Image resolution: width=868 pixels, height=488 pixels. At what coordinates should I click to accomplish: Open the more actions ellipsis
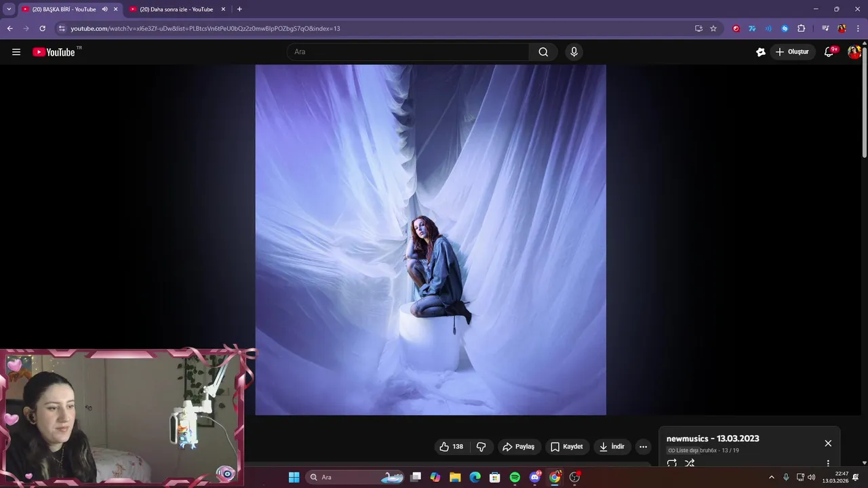[x=643, y=447]
